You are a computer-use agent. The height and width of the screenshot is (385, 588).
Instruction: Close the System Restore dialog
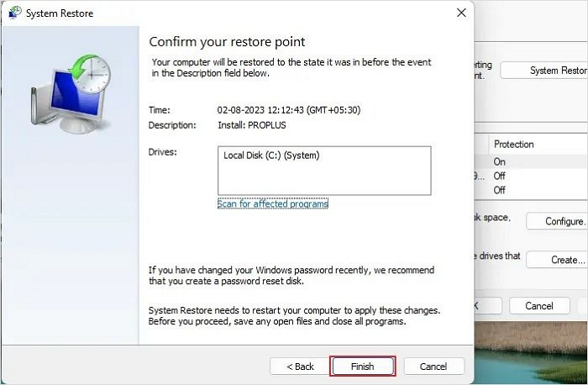coord(461,13)
